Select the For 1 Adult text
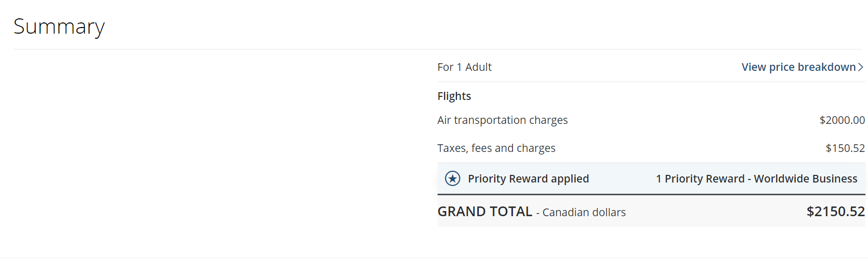This screenshot has width=868, height=260. click(x=465, y=67)
